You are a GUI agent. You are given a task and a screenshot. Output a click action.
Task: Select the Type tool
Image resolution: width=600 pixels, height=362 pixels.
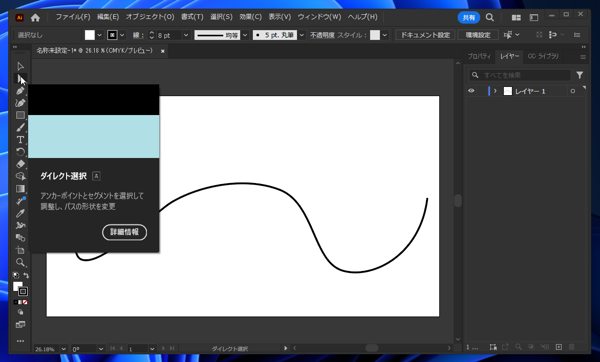coord(20,140)
